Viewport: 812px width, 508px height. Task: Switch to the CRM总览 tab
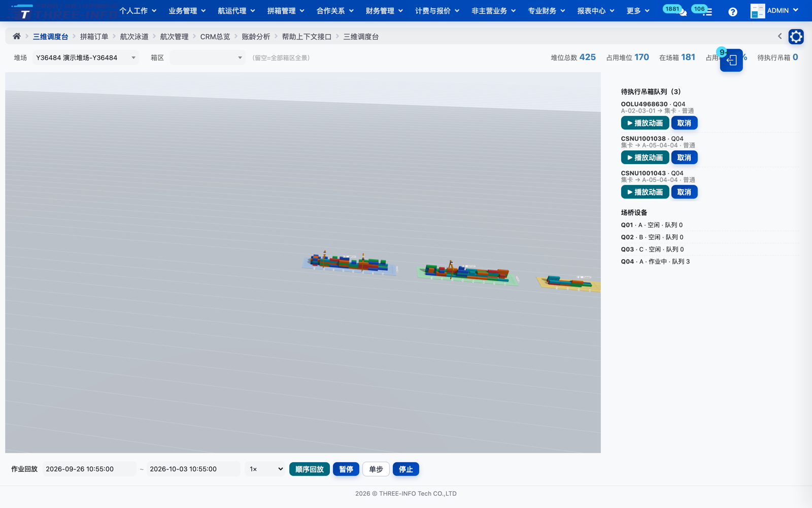click(215, 37)
